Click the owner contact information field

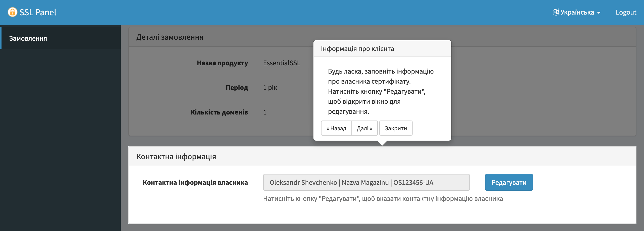(366, 182)
